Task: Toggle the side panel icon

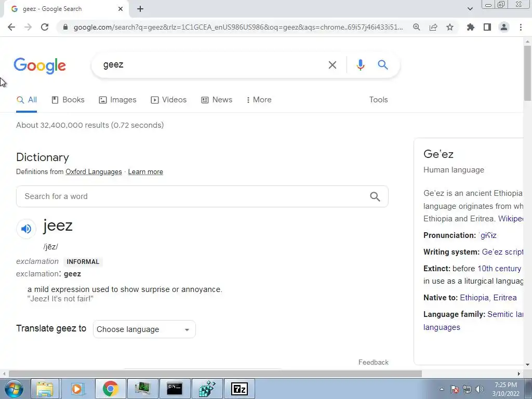Action: click(487, 27)
